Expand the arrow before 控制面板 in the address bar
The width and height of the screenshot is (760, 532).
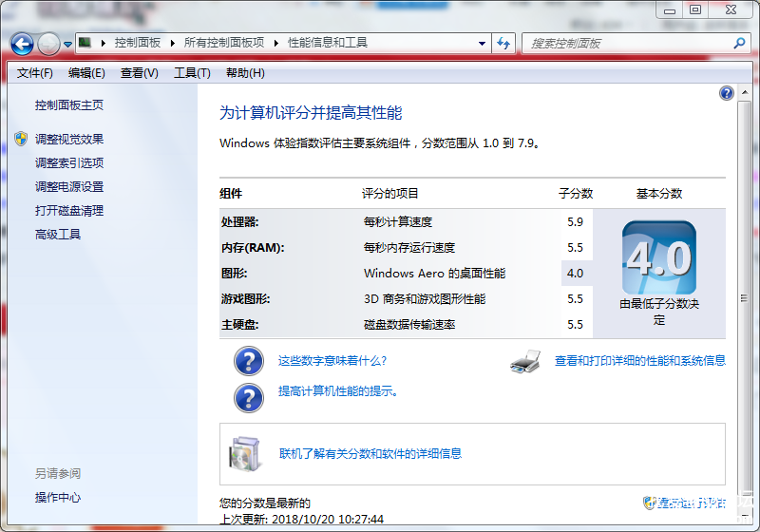tap(104, 43)
